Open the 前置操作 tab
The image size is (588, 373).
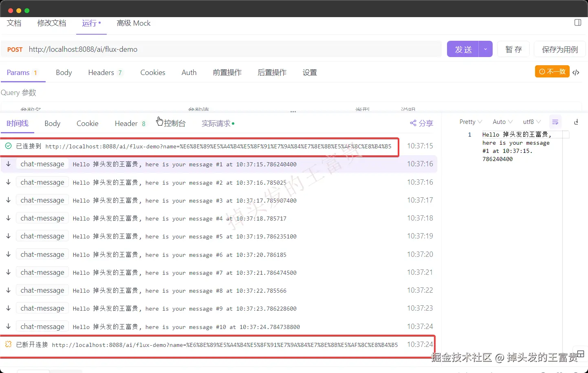[227, 73]
